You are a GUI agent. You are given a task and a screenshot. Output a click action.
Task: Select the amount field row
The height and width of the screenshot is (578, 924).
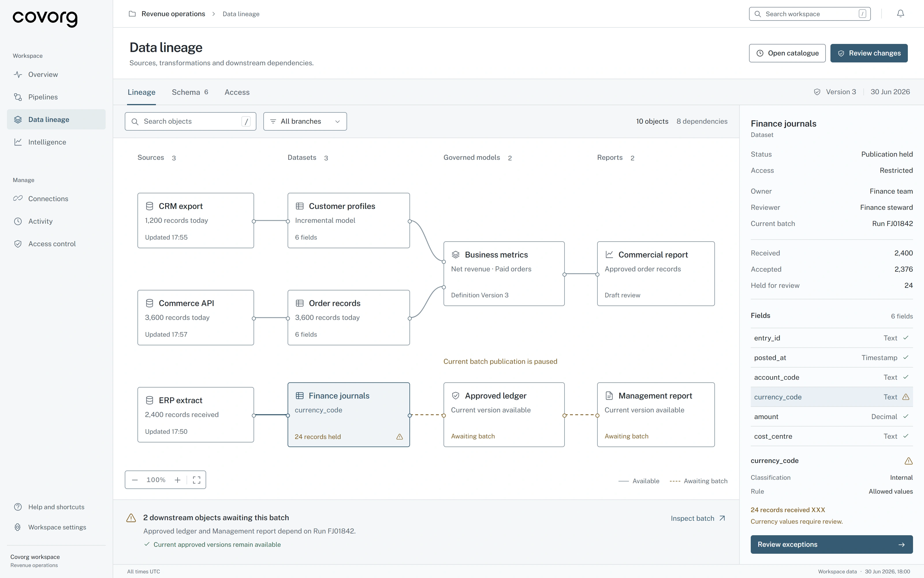(x=832, y=417)
